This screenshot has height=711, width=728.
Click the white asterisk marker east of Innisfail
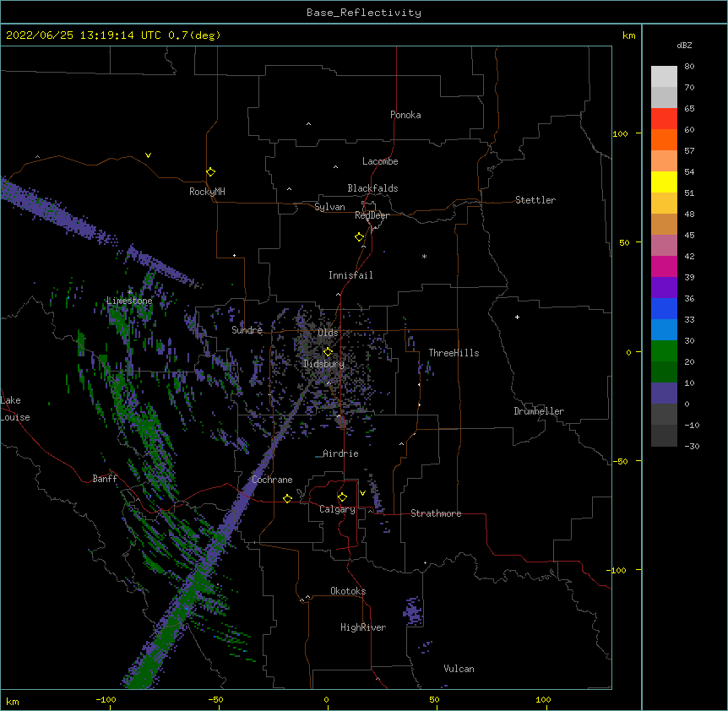click(x=424, y=256)
